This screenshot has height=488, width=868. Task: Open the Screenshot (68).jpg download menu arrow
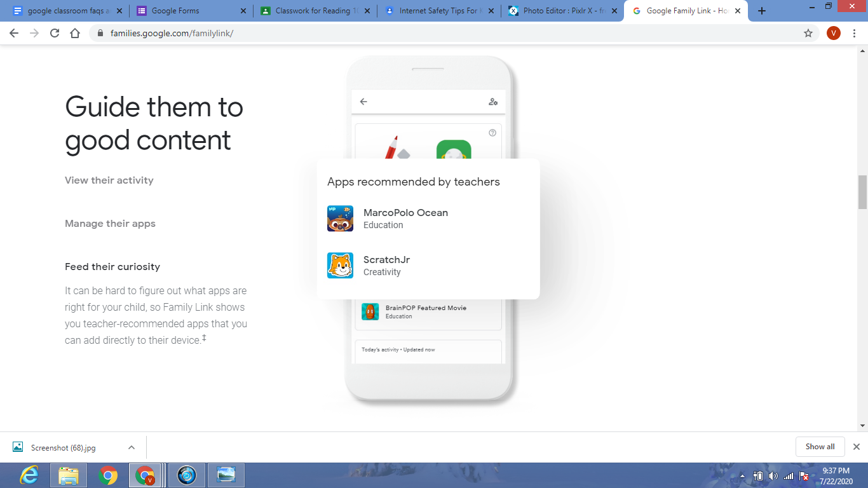[132, 447]
